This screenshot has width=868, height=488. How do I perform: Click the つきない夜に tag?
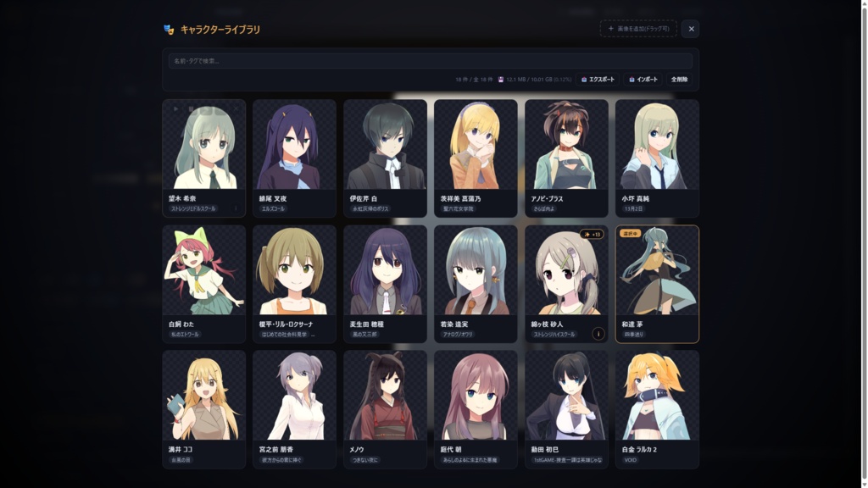[364, 460]
